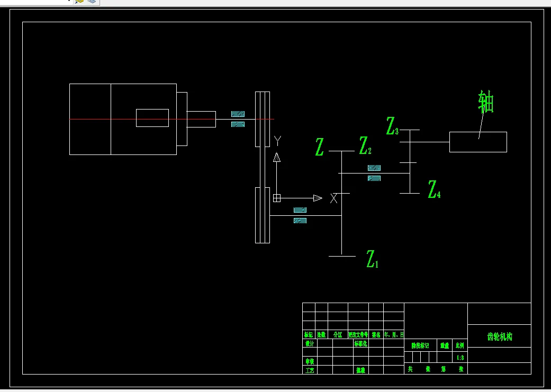Click the 标准化 label in title block
This screenshot has width=551, height=392.
coord(361,343)
